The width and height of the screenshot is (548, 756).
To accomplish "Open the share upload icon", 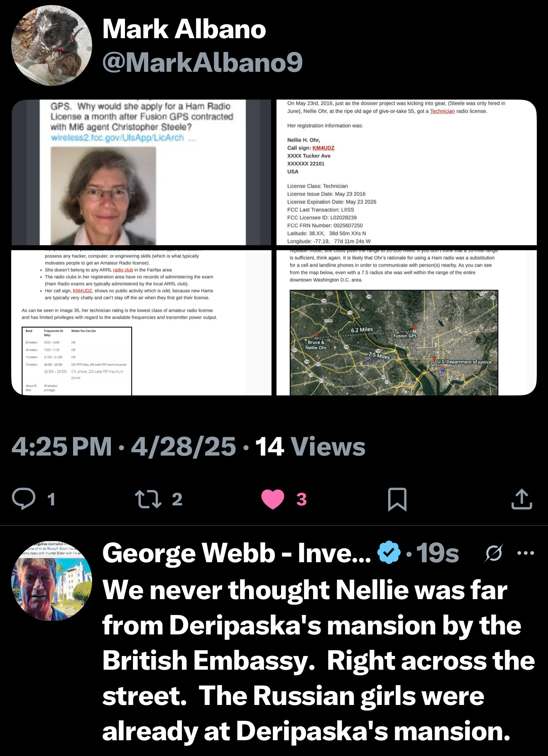I will tap(522, 499).
